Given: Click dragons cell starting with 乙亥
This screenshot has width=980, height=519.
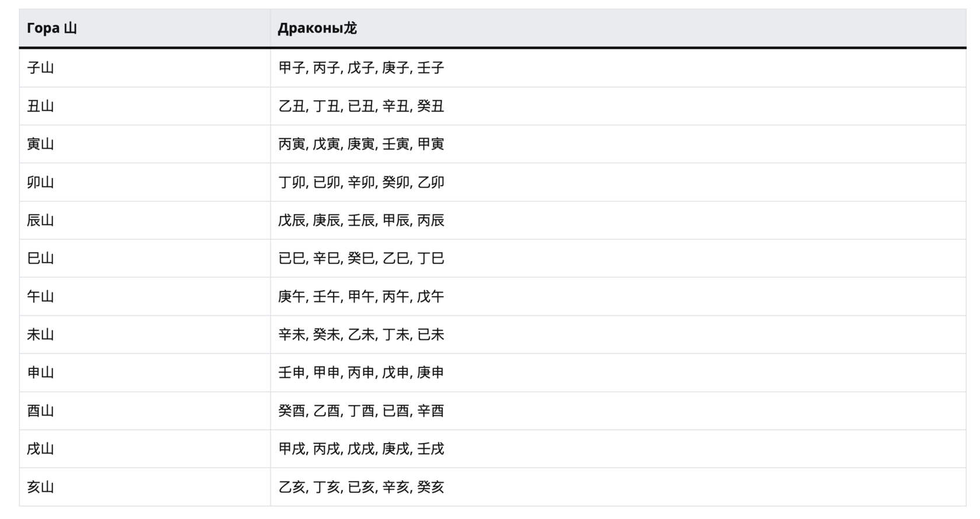Looking at the screenshot, I should coord(361,487).
